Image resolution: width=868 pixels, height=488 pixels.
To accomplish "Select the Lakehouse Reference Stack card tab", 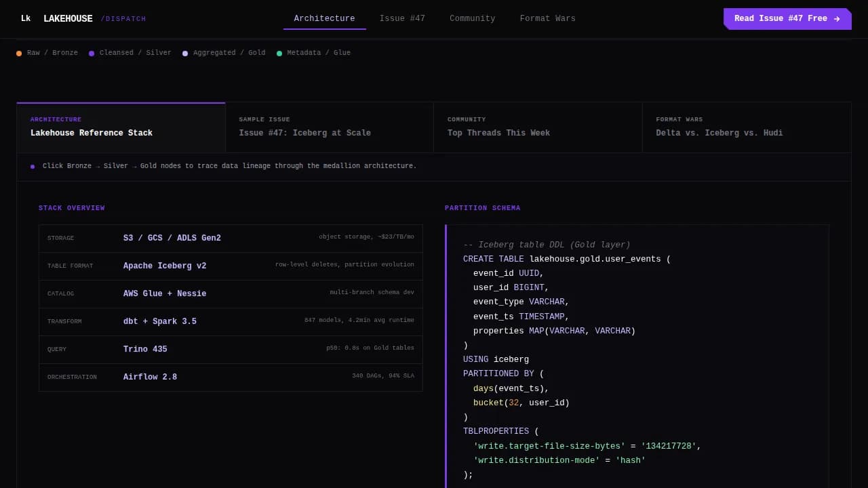I will point(121,127).
